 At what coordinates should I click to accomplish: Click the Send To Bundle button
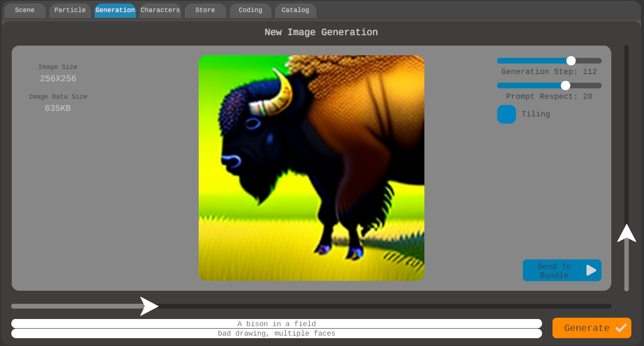pos(554,270)
